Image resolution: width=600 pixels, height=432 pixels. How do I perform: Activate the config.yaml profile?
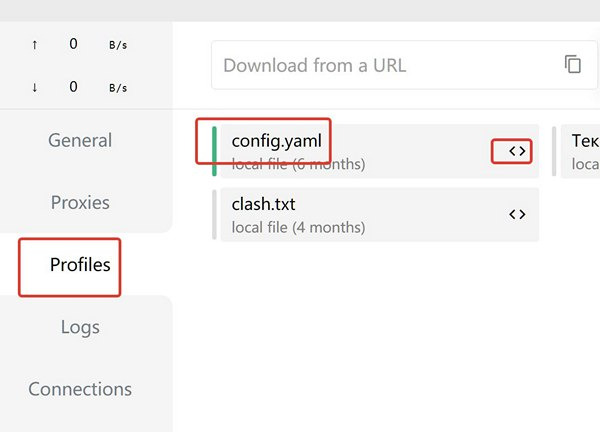pyautogui.click(x=277, y=141)
